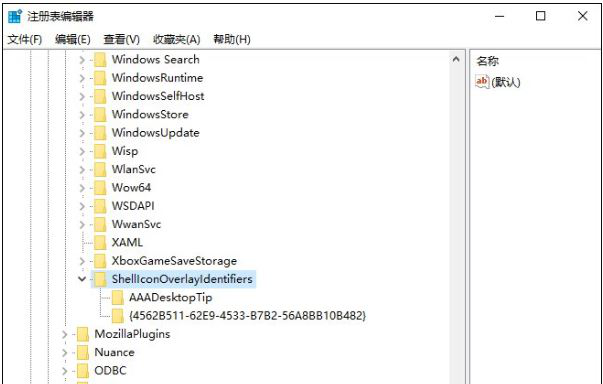Select the XAML tree label
Viewport: 603px width, 384px height.
(127, 243)
